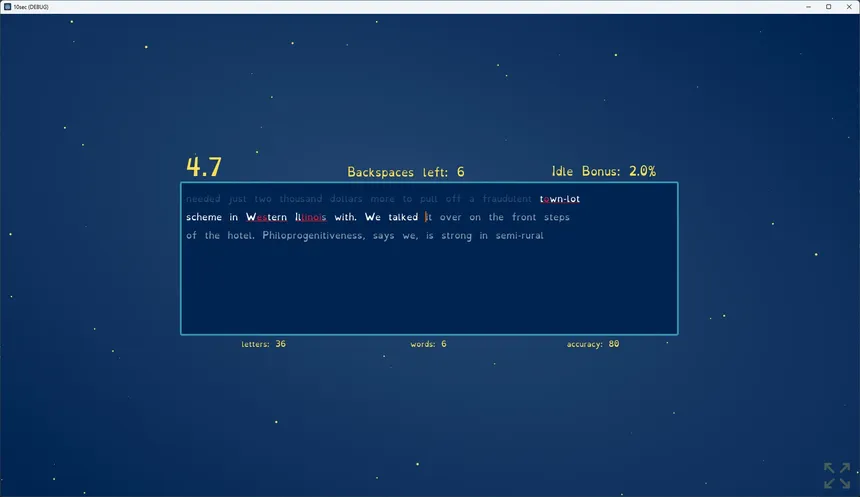
Task: Click the typed word talked
Action: click(x=403, y=217)
